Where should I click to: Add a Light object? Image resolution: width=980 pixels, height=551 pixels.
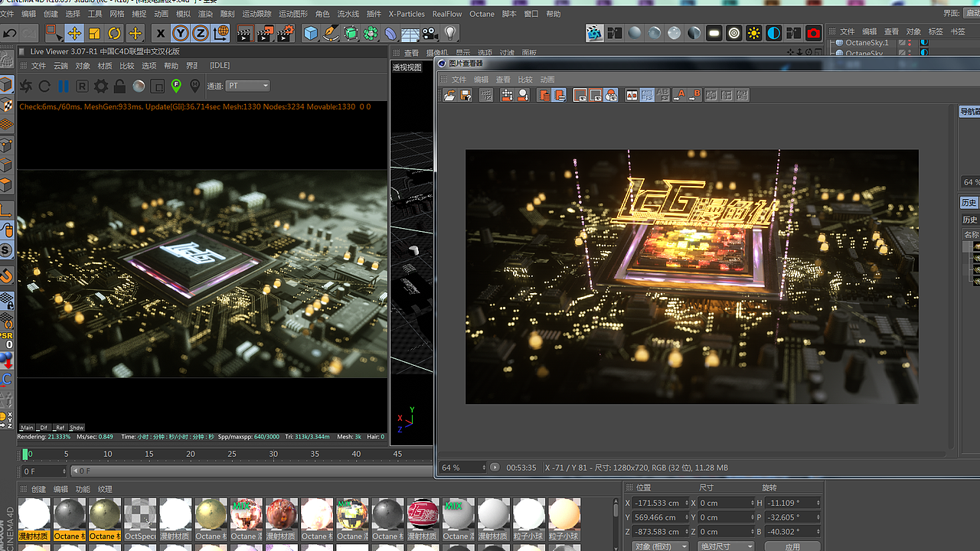tap(450, 33)
